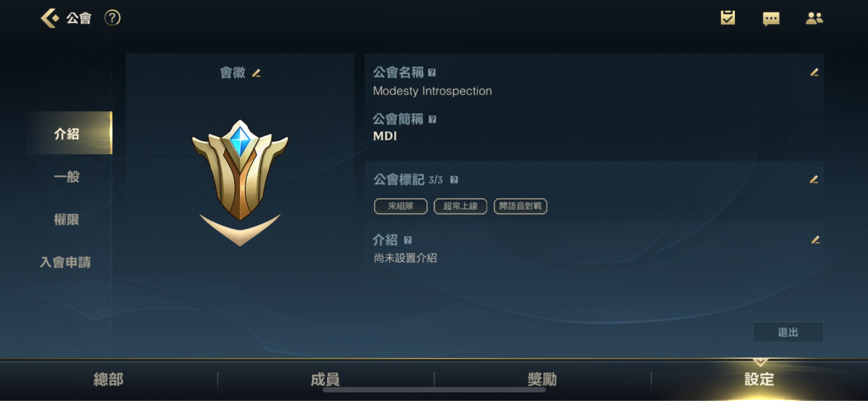Show help for 公會名稱 field
868x401 pixels.
tap(432, 72)
